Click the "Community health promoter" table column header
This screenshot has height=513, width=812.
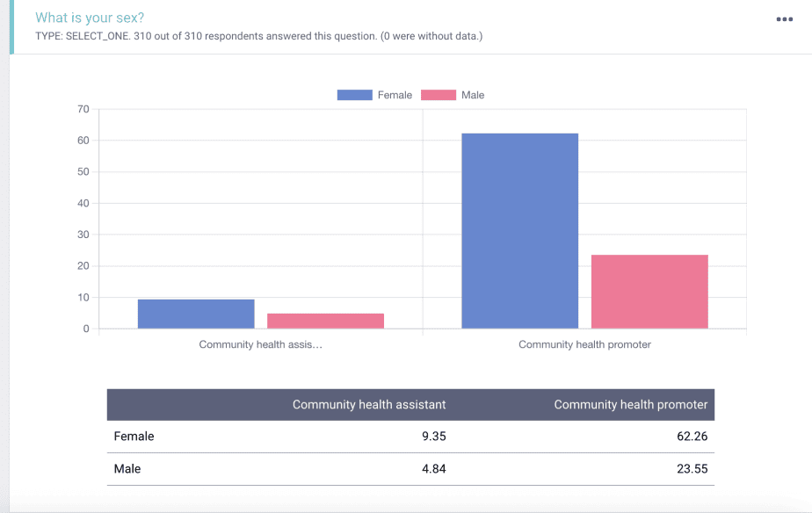(x=630, y=405)
